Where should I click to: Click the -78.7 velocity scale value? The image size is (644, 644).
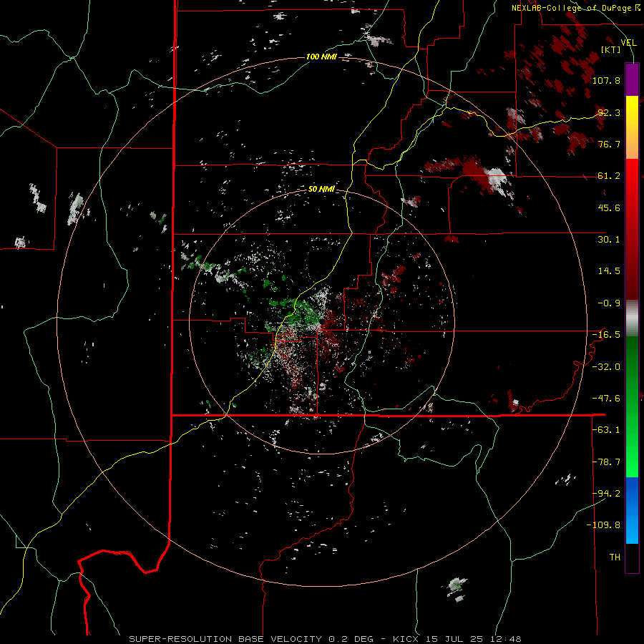point(606,462)
